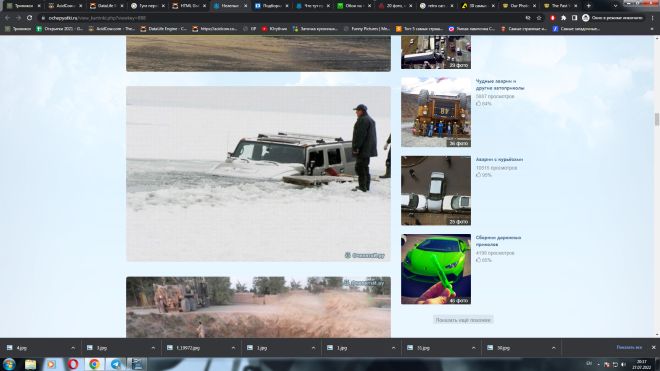Open a new browser tab with plus icon

pyautogui.click(x=588, y=6)
